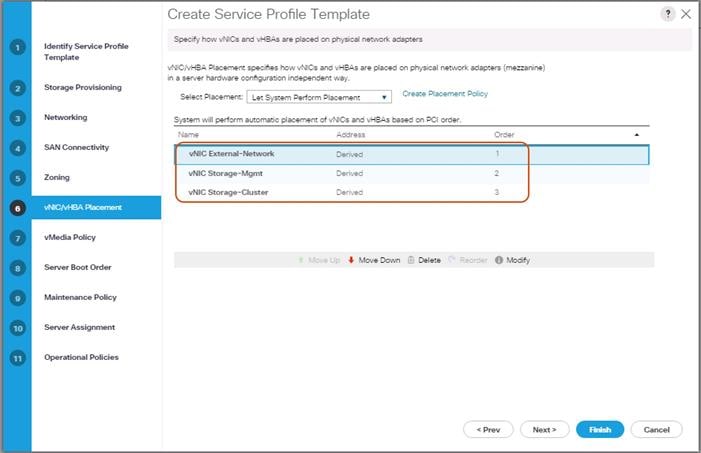Click the Prev button
Image resolution: width=701 pixels, height=453 pixels.
coord(489,429)
